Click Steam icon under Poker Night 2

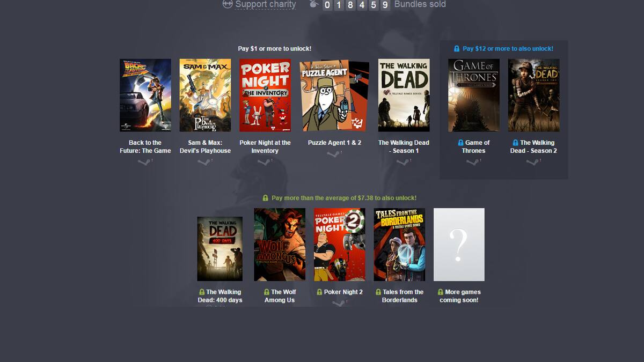(339, 304)
